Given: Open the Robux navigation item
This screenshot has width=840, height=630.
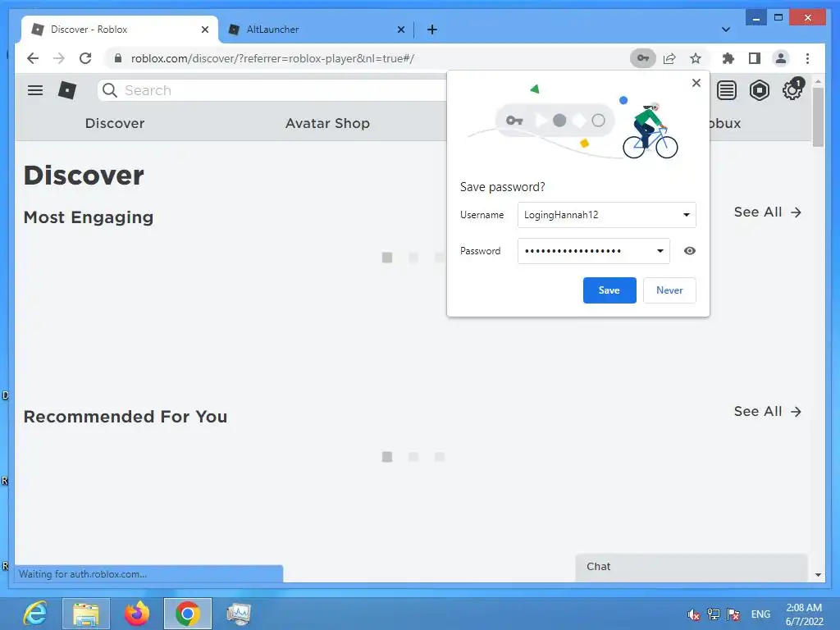Looking at the screenshot, I should (725, 123).
